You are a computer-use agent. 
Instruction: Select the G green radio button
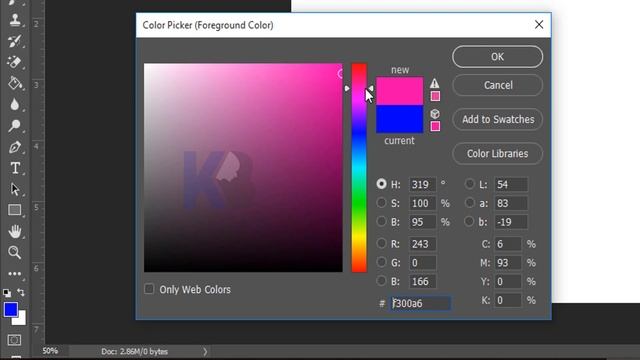381,262
